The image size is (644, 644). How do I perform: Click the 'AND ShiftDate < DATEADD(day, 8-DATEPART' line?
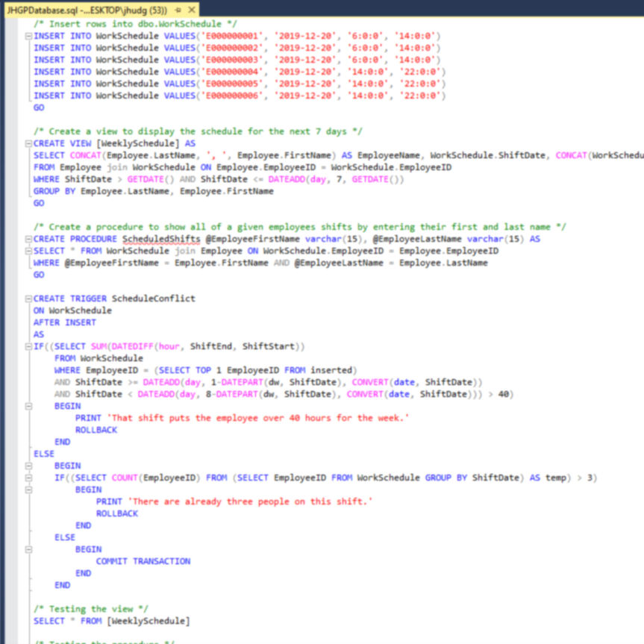284,394
